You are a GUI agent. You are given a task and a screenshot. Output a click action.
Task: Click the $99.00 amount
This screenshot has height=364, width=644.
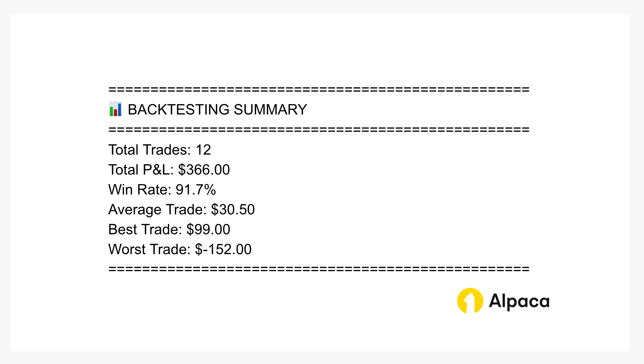point(208,229)
